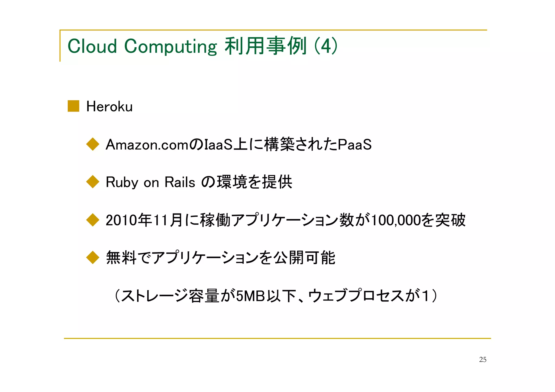Click the diamond bullet beside Amazon.com line

[x=93, y=144]
